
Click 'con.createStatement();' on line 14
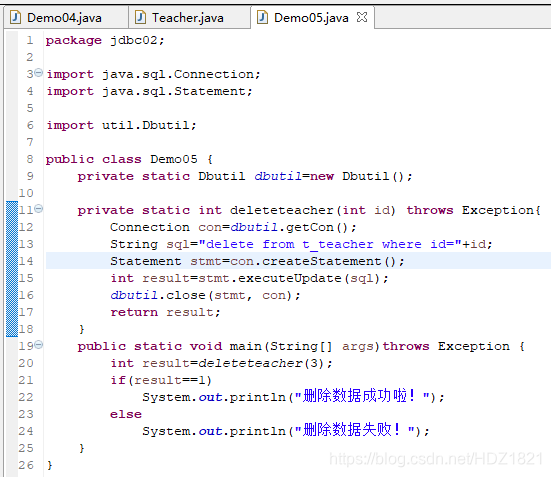pyautogui.click(x=317, y=261)
